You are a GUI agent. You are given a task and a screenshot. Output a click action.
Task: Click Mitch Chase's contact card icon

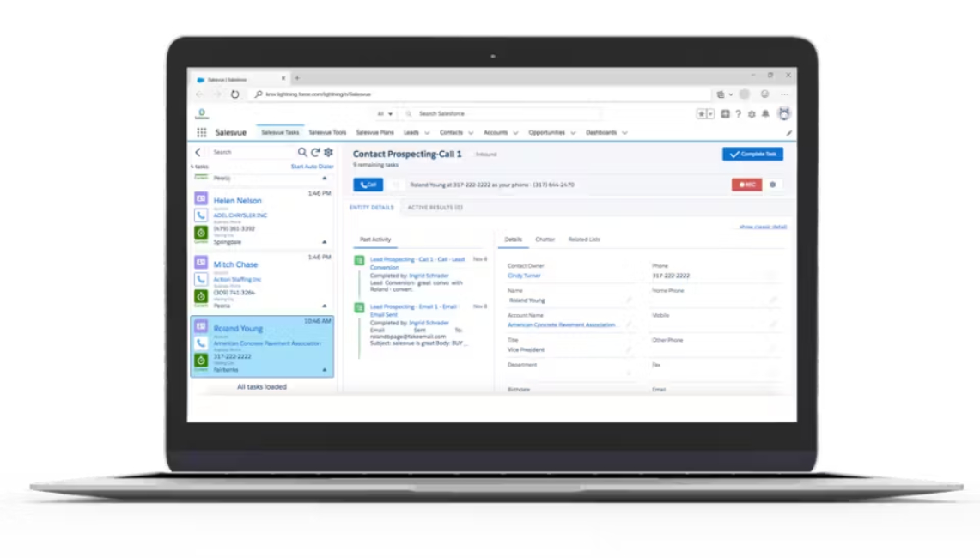(x=201, y=263)
